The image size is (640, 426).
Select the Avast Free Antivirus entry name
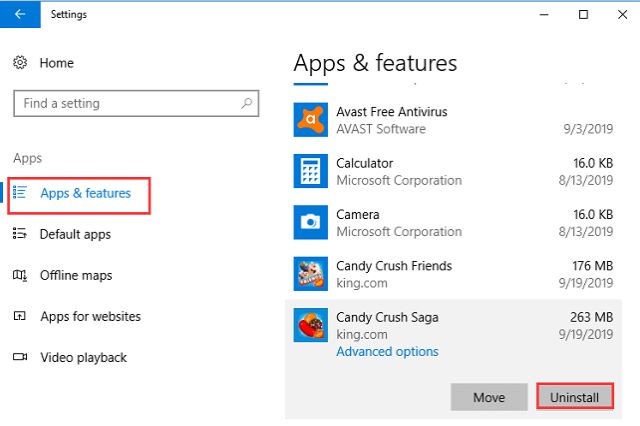(x=392, y=111)
